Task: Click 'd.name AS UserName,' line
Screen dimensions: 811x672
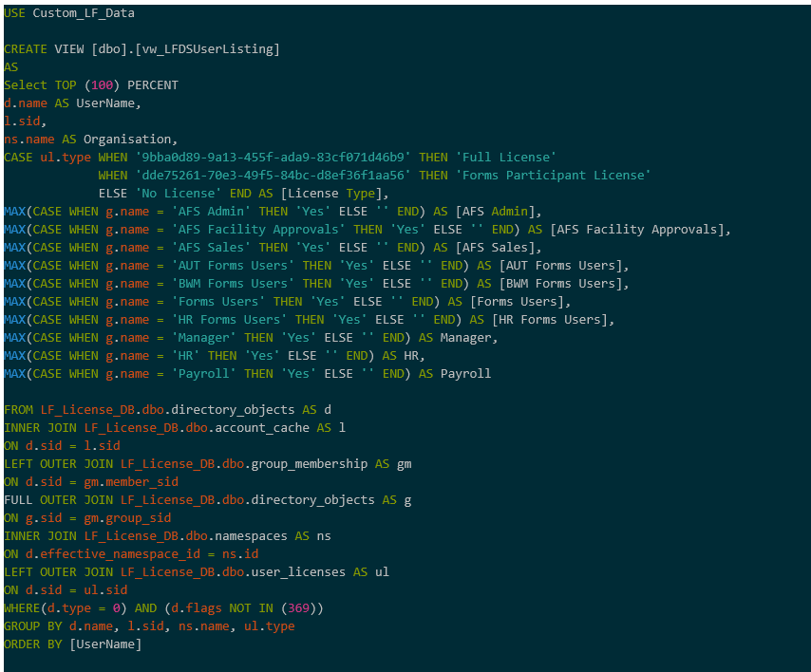Action: point(72,103)
